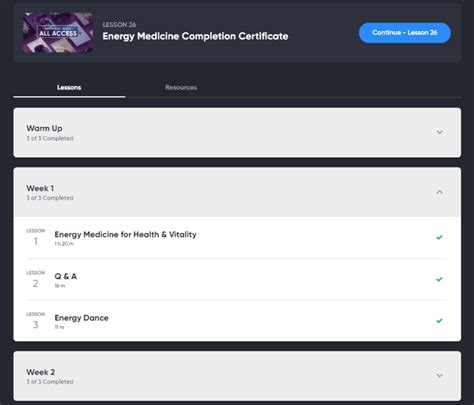Screen dimensions: 474x405
Task: Open lesson Energy Medicine for Health & Vitality
Action: 125,234
